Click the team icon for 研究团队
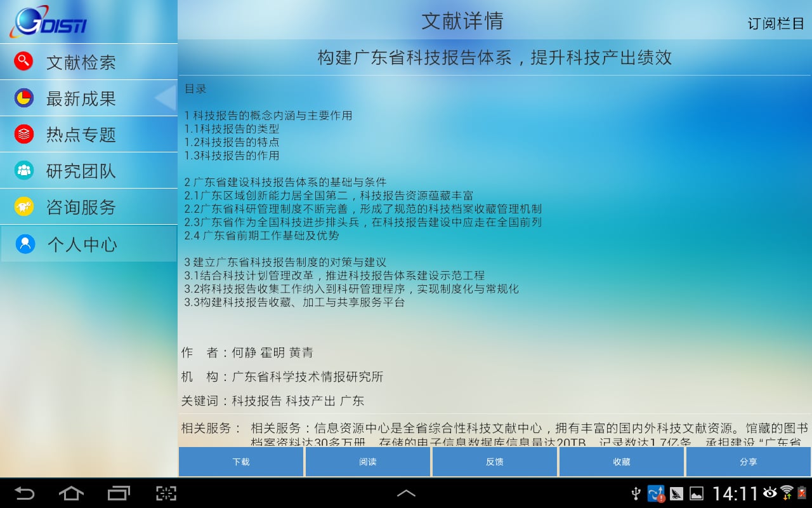This screenshot has width=812, height=508. point(23,170)
